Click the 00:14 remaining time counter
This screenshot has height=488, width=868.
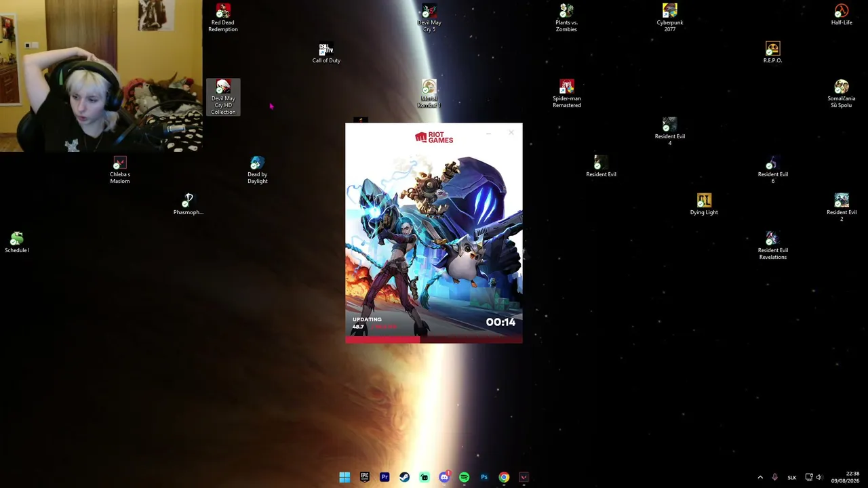pyautogui.click(x=500, y=322)
